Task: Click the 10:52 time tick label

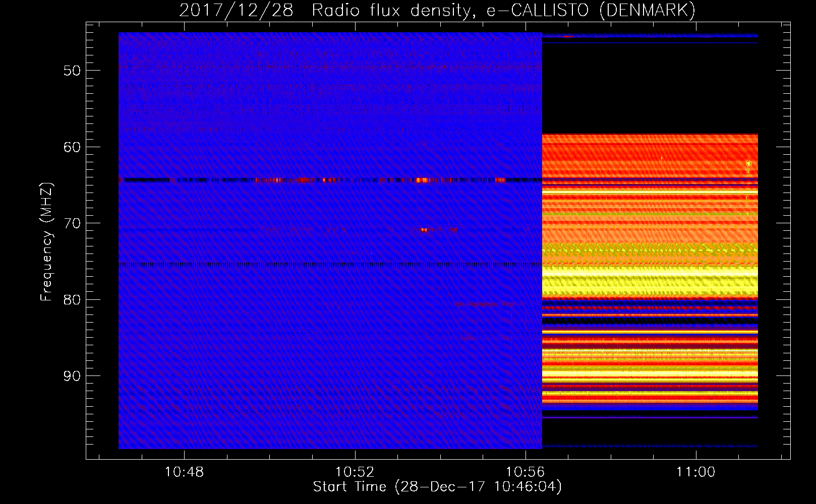Action: tap(355, 472)
